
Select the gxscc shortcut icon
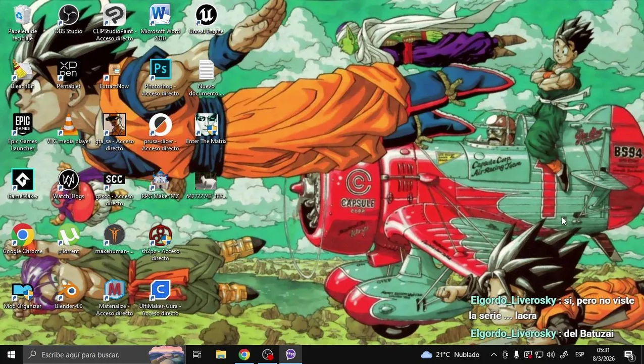115,188
